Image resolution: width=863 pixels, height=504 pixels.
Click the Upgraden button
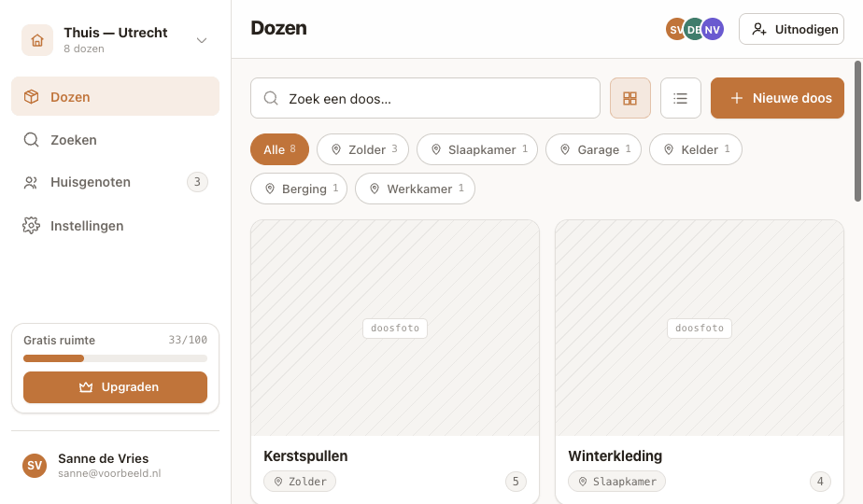(x=115, y=386)
